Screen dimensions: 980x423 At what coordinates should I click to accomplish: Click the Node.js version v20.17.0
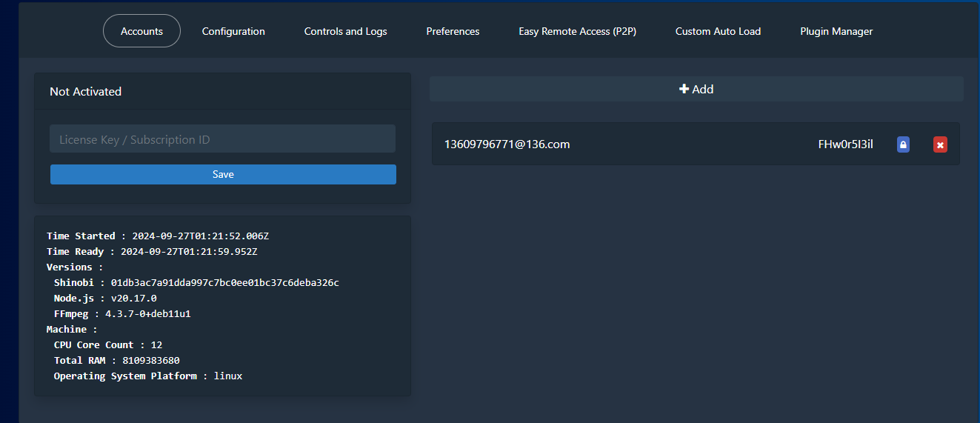133,298
